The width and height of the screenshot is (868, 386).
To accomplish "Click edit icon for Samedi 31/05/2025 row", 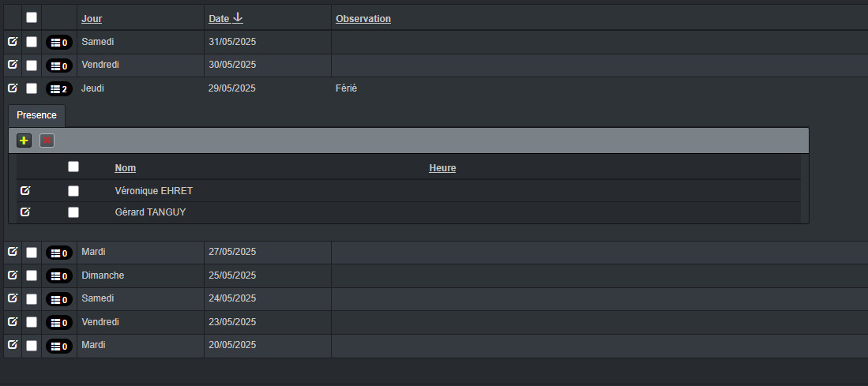I will pyautogui.click(x=12, y=42).
